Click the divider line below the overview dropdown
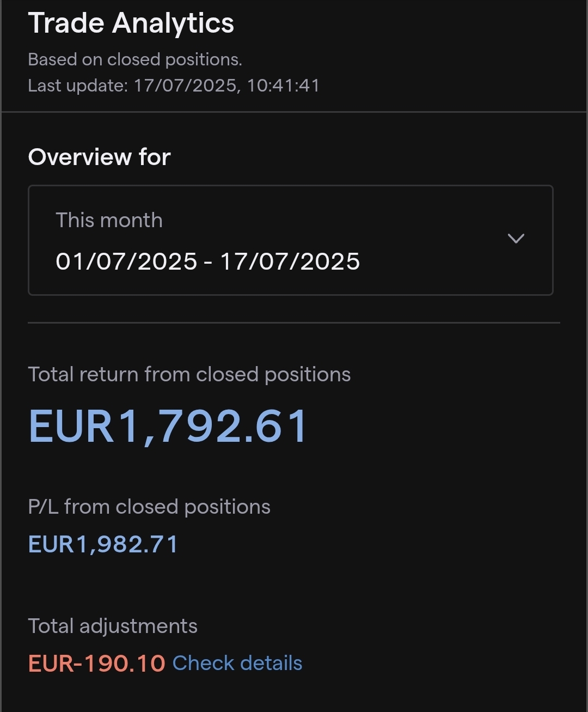This screenshot has width=588, height=712. [294, 322]
